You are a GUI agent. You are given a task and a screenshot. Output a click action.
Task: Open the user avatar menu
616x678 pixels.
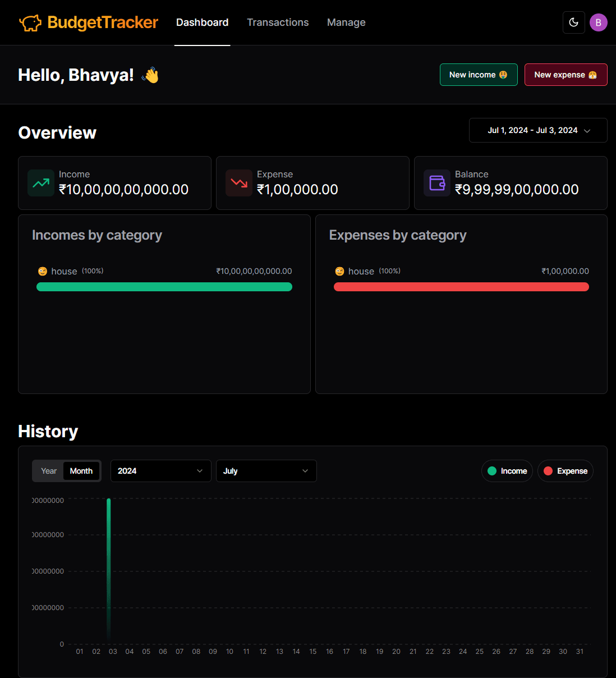599,22
